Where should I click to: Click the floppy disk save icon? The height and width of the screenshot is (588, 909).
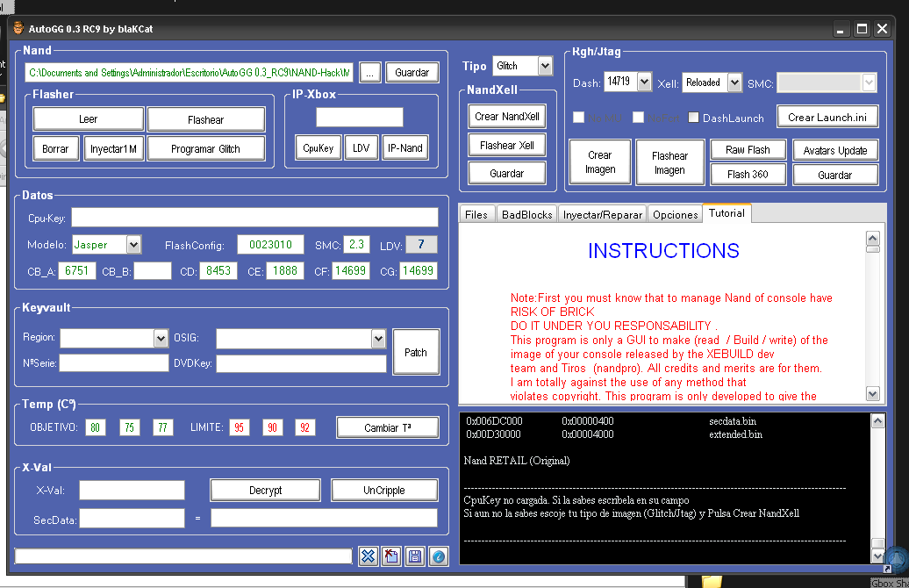[415, 556]
